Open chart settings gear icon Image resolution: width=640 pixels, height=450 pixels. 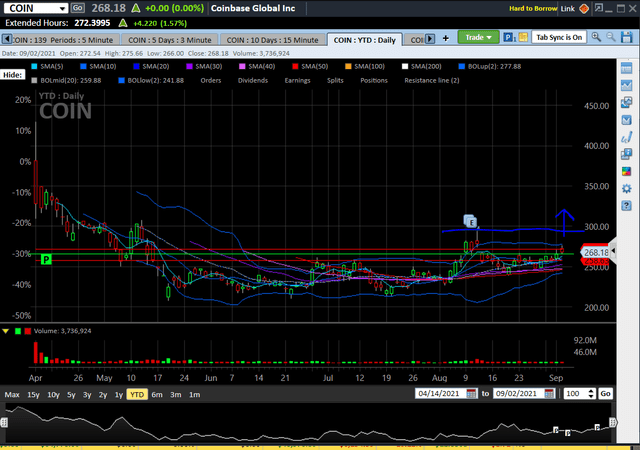click(627, 189)
